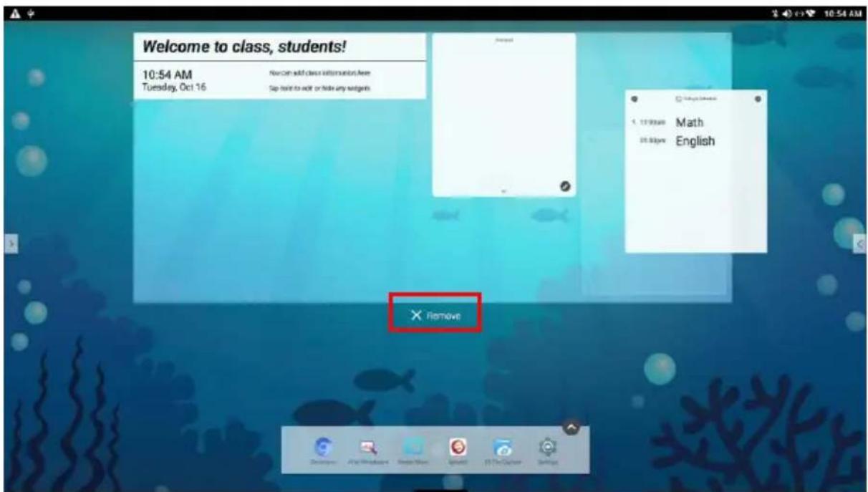Image resolution: width=868 pixels, height=492 pixels.
Task: Click the tap-hold-to-edit widgets hint line
Action: tap(319, 88)
